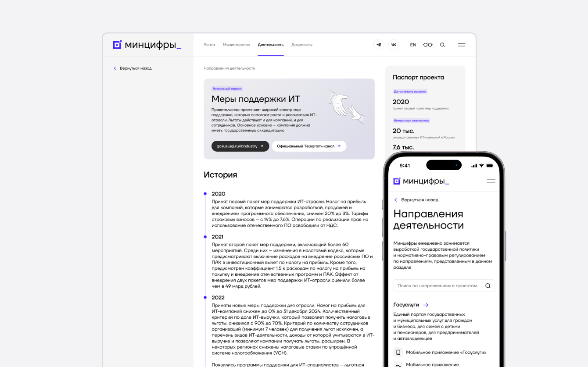The height and width of the screenshot is (367, 588).
Task: Click the 'Актуальный проект' tag
Action: (x=227, y=89)
